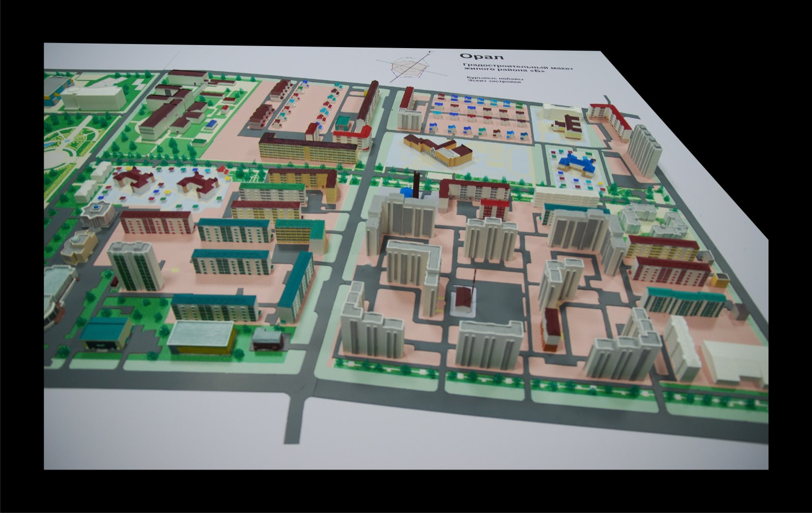Select the small gray garage building
The image size is (812, 513).
click(267, 338)
